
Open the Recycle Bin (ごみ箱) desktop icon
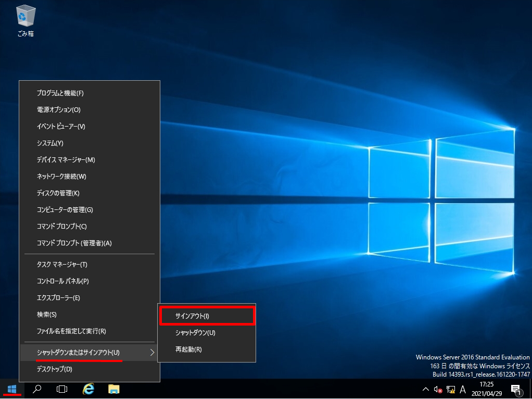pos(26,20)
